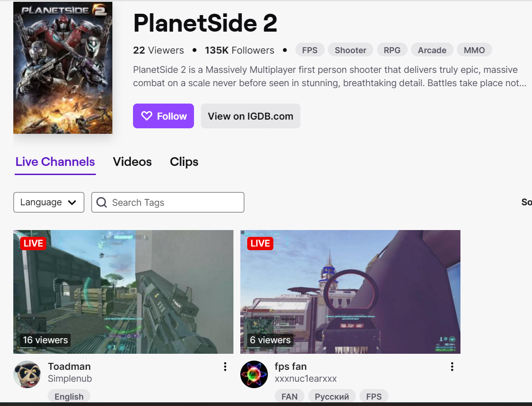Switch to the Clips tab
532x406 pixels.
tap(184, 162)
